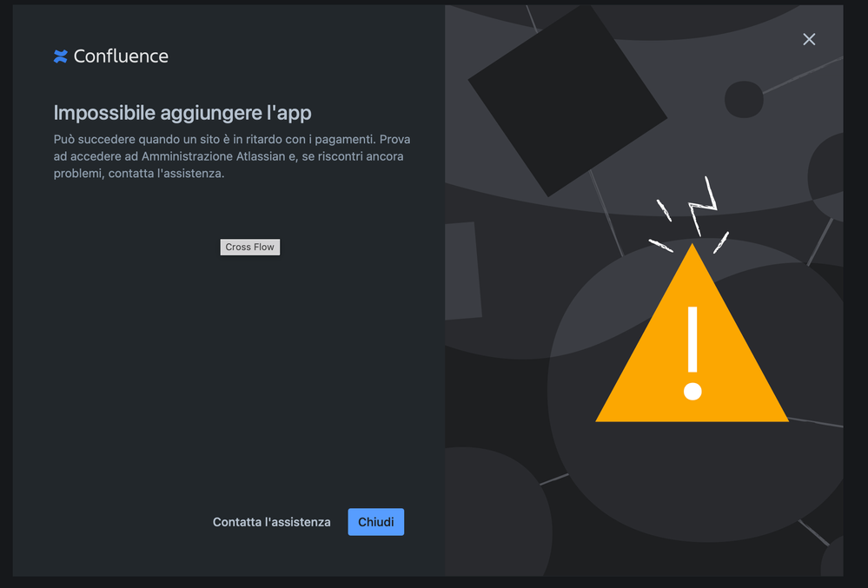The height and width of the screenshot is (588, 868).
Task: Click the small circle dot of the exclamation mark
Action: (692, 392)
